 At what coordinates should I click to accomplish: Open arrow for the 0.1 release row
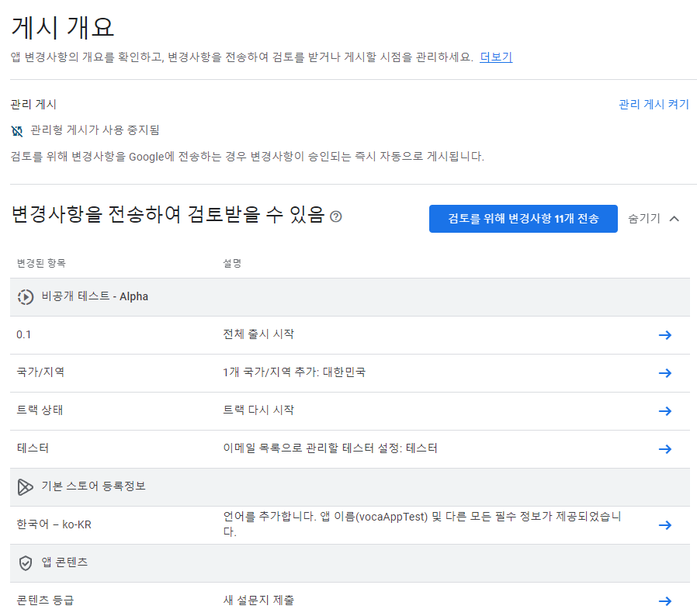point(665,335)
